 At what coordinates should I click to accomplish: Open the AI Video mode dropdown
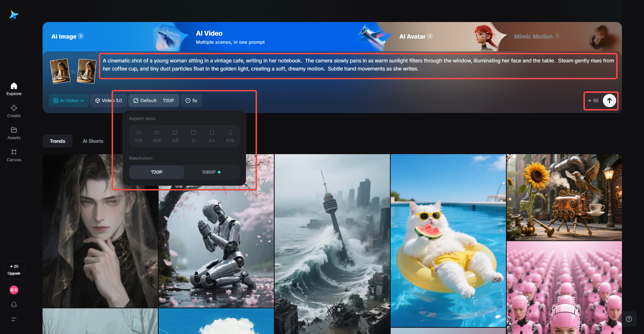pyautogui.click(x=68, y=100)
